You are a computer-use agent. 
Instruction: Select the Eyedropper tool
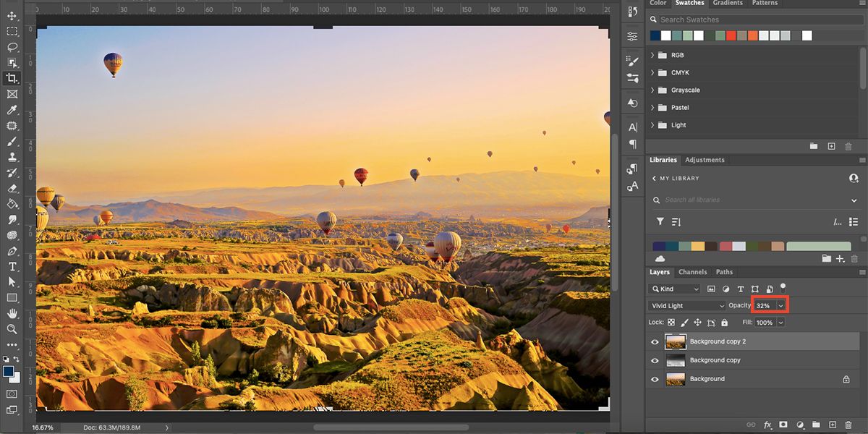(12, 110)
